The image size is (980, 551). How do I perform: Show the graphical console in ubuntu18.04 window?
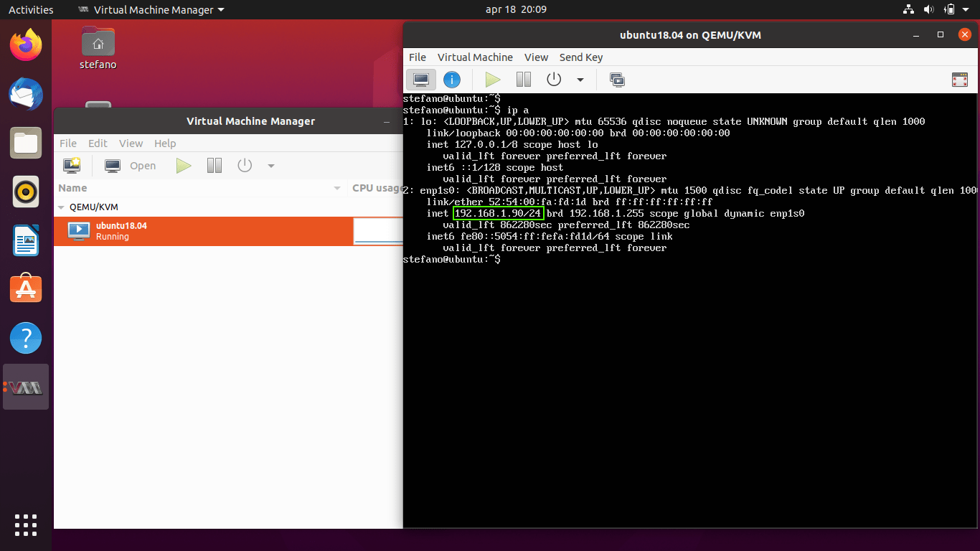point(421,80)
